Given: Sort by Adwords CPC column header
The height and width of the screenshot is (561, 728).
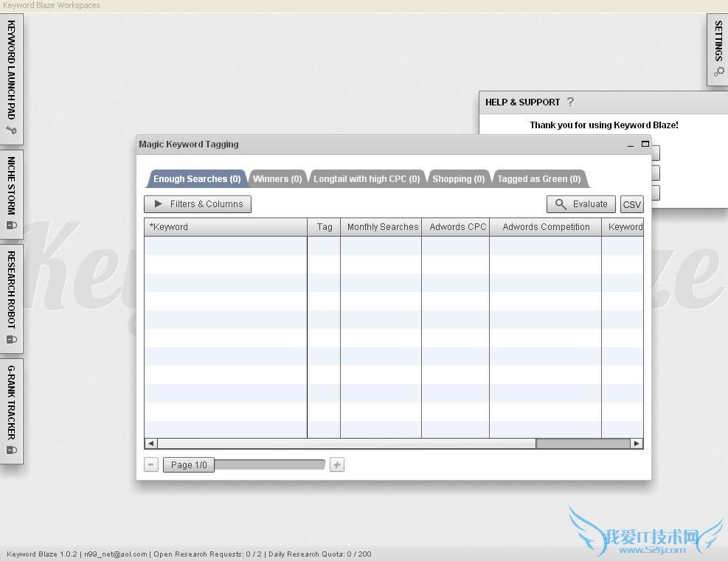Looking at the screenshot, I should pyautogui.click(x=456, y=227).
